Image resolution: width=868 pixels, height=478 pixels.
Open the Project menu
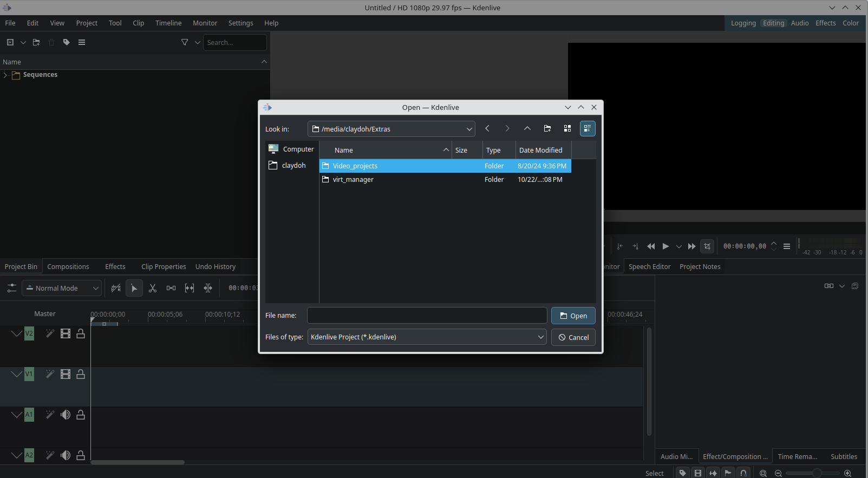click(x=87, y=23)
